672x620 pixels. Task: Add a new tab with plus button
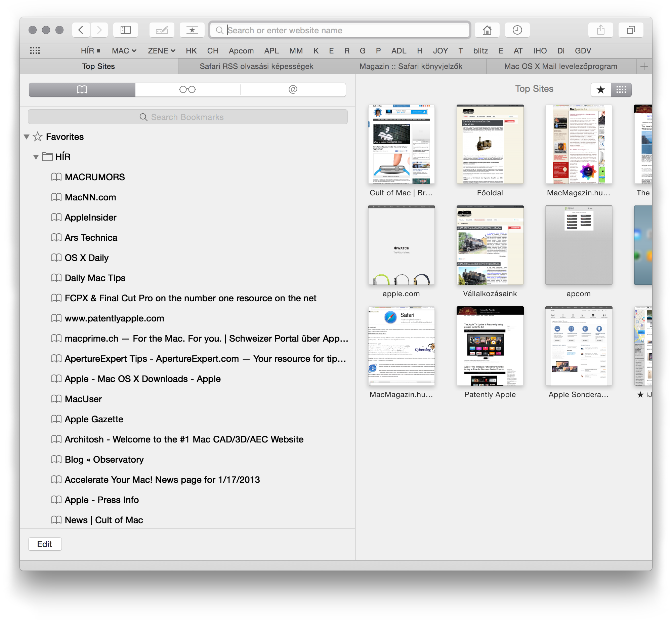[x=644, y=66]
